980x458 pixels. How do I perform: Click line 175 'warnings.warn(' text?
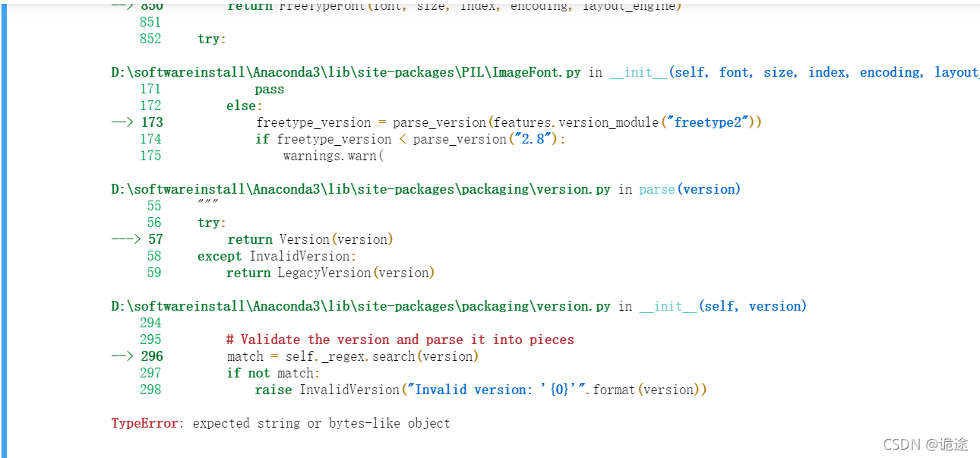pos(334,156)
